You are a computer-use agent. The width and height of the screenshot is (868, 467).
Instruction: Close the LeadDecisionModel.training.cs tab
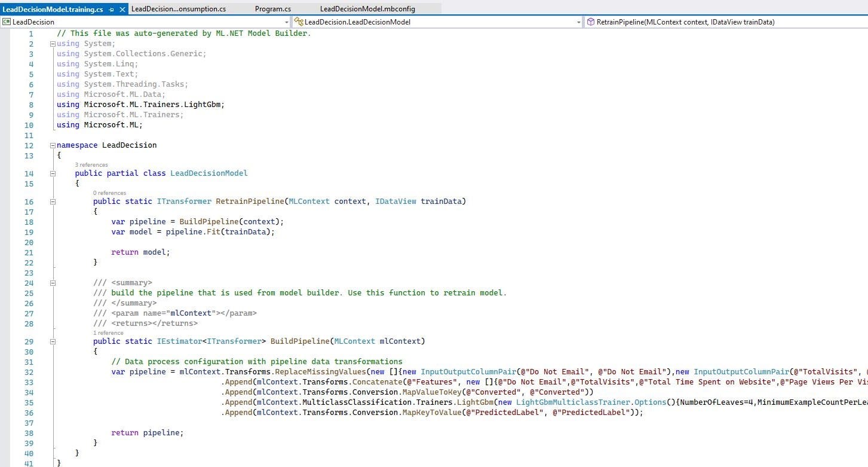pos(122,10)
